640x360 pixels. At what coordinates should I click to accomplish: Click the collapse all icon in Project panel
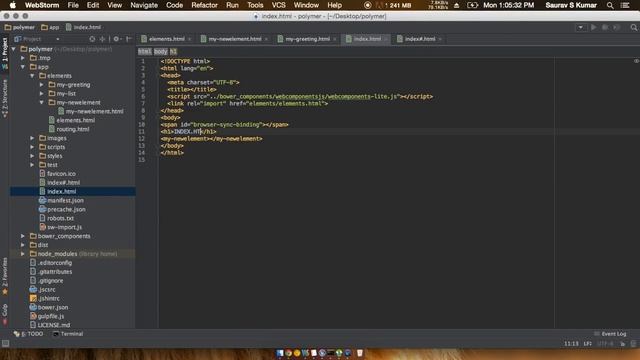click(x=102, y=39)
